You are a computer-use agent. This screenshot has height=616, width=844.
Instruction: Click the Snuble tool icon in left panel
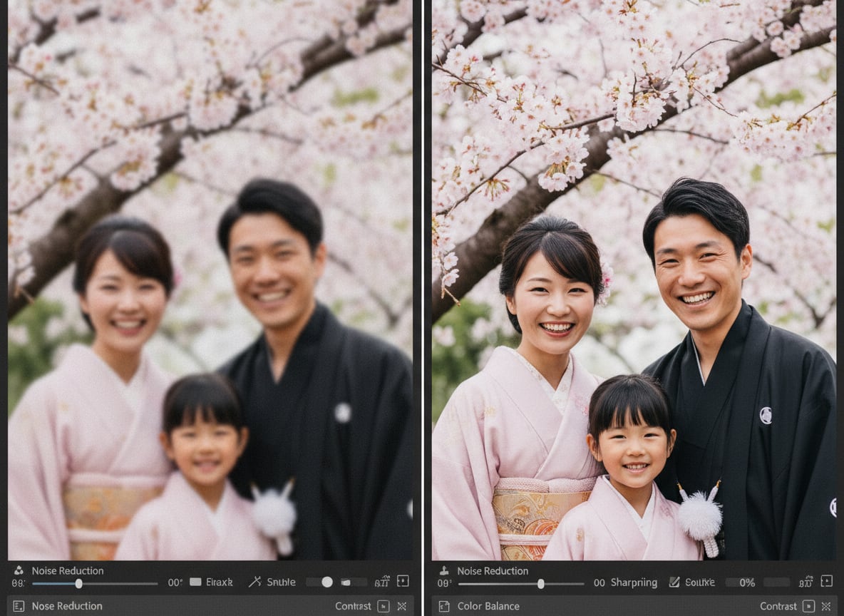pos(254,582)
